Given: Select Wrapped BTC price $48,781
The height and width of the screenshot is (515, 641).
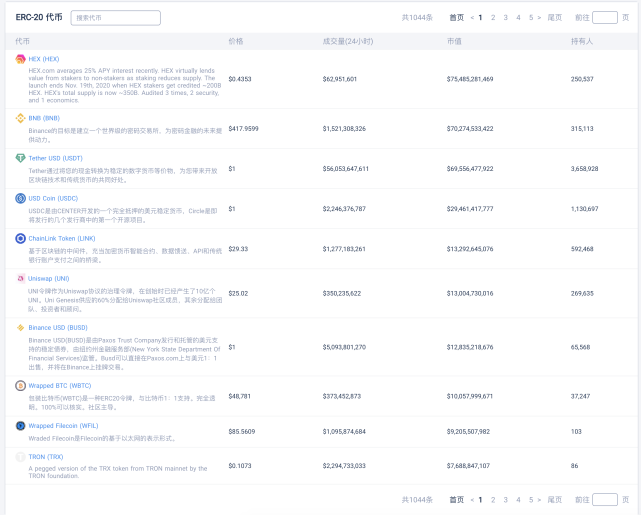Looking at the screenshot, I should [240, 396].
